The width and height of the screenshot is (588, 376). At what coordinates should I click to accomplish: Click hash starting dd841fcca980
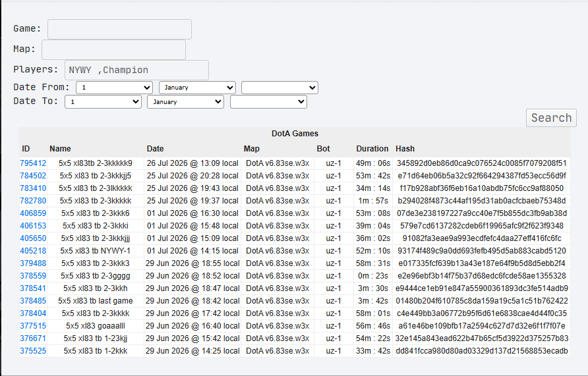point(482,351)
